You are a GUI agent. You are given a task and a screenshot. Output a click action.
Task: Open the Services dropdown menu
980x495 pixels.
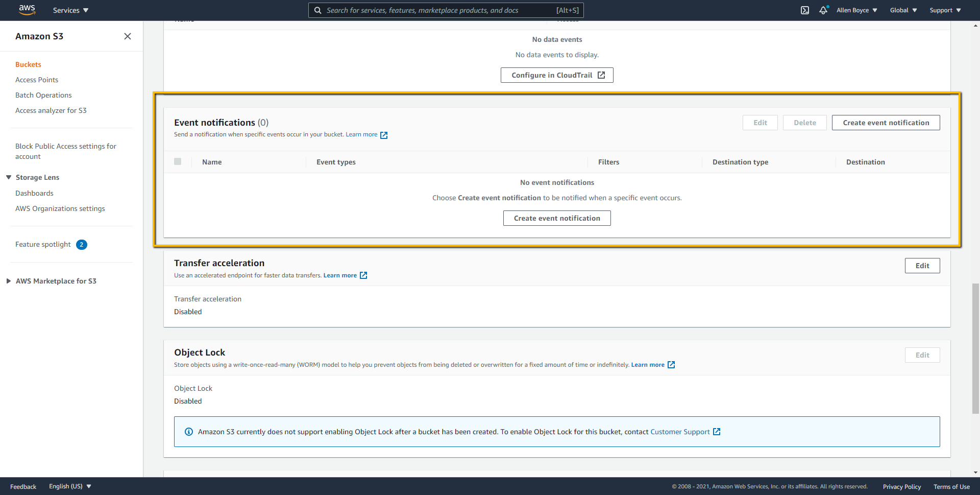pos(71,10)
